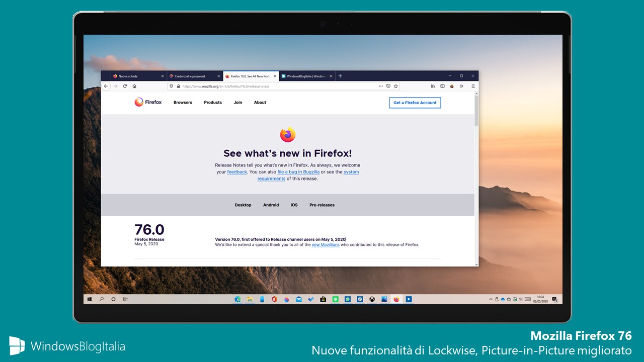Viewport: 644px width, 362px height.
Task: Select the Desktop release notes tab
Action: click(x=243, y=205)
